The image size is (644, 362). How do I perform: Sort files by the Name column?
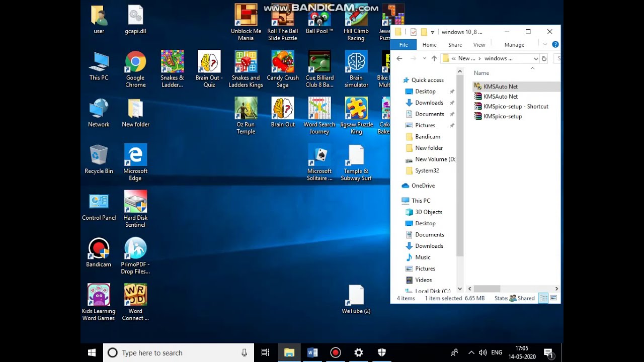481,73
